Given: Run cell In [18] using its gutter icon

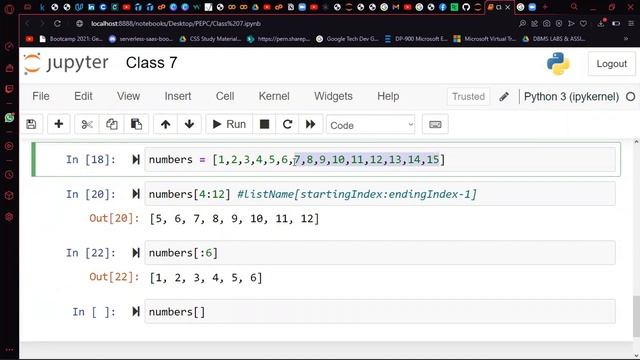Looking at the screenshot, I should click(136, 160).
